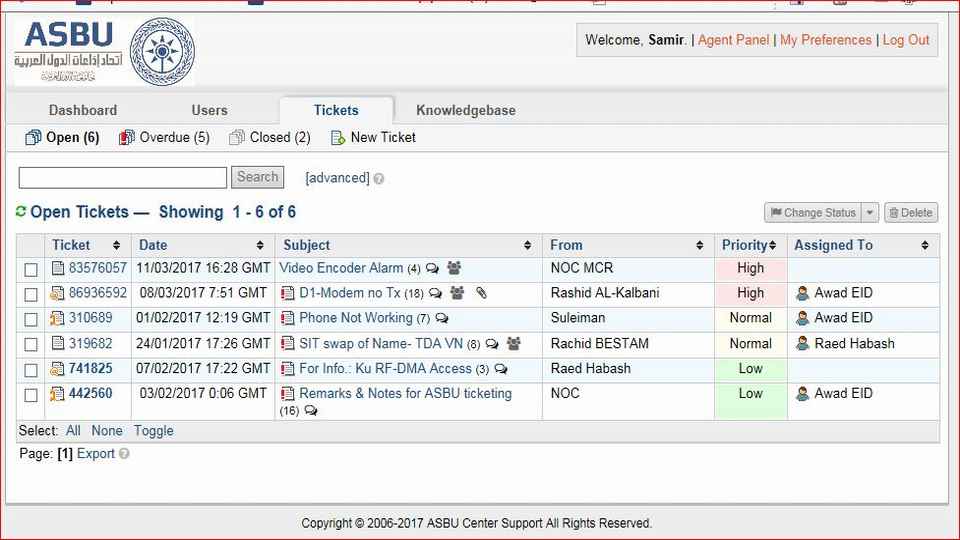Click collaborators icon for SIT swap ticket
This screenshot has width=960, height=540.
click(514, 343)
